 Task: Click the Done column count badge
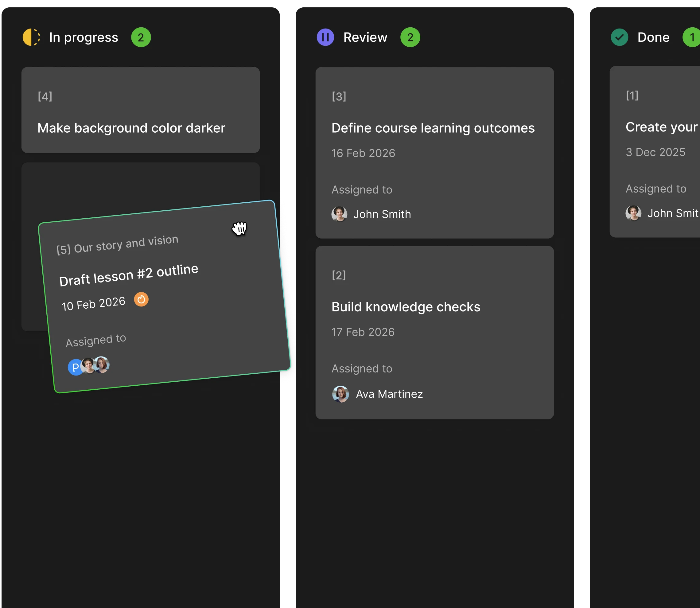tap(692, 37)
